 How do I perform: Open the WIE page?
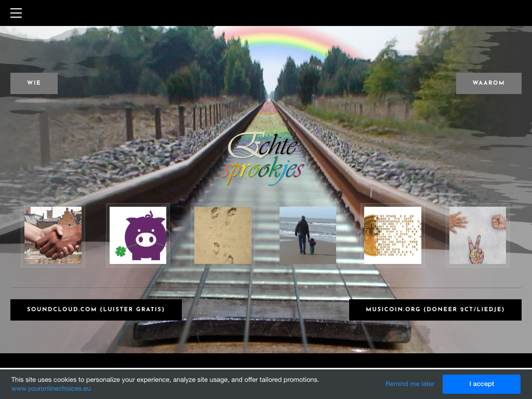coord(34,83)
